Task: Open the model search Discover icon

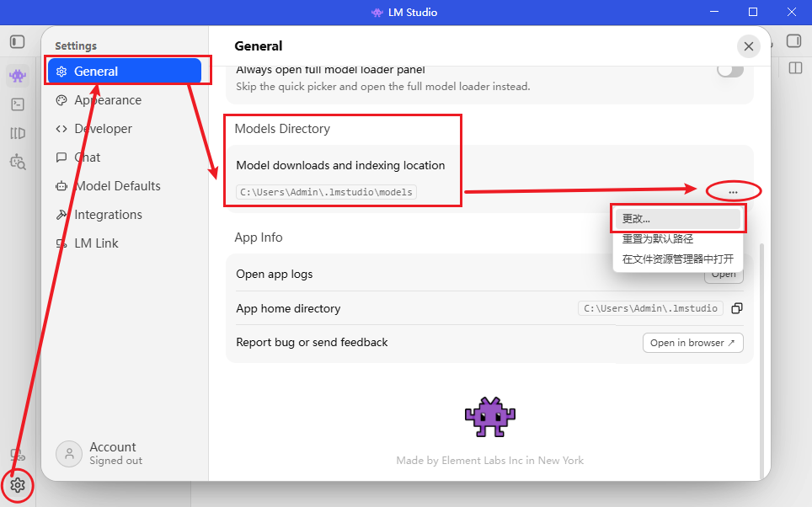Action: (18, 162)
